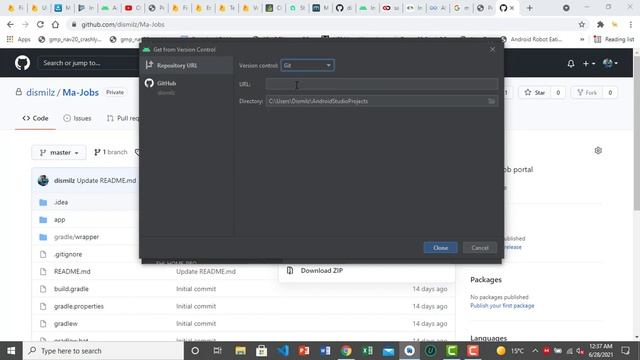The height and width of the screenshot is (360, 640).
Task: Open Chrome three-dot menu
Action: [x=631, y=24]
